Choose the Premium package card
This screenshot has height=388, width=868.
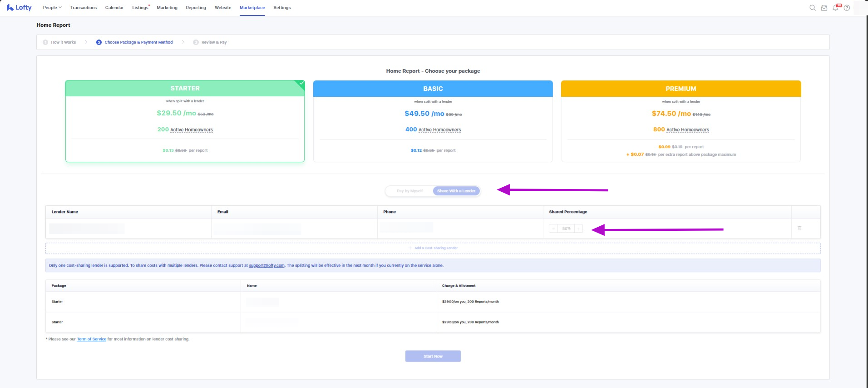[681, 121]
